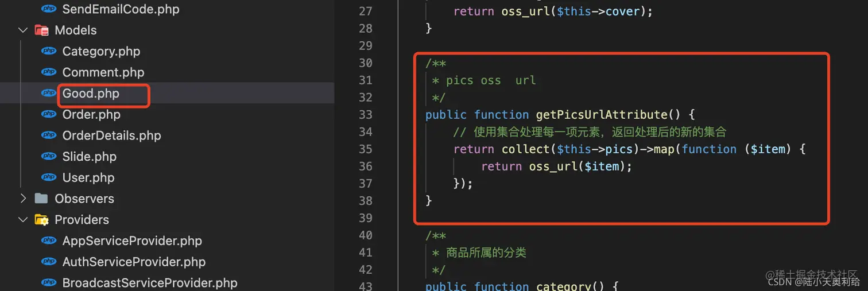Click the 商品所属的分类 comment on line 41
This screenshot has height=291, width=868.
point(486,252)
